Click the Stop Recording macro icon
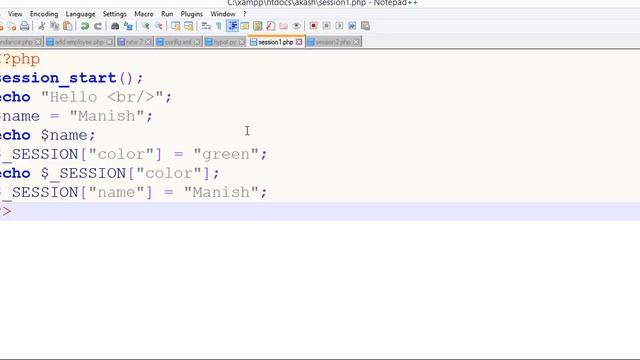 326,26
